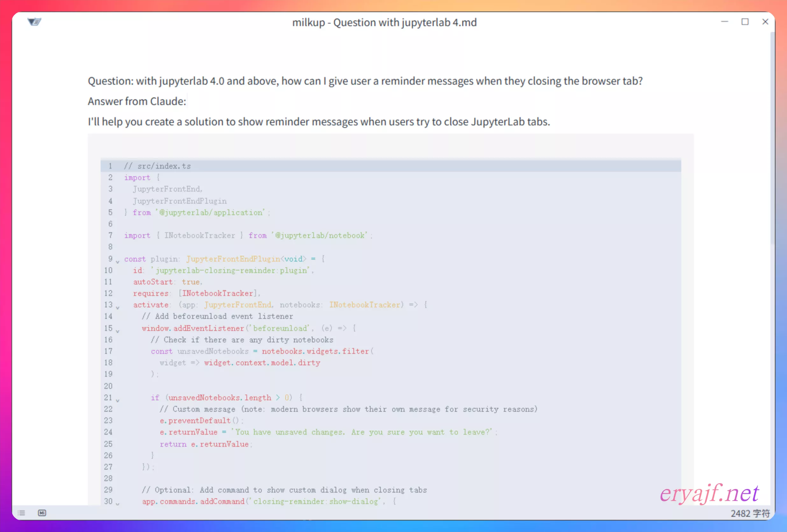Maximize the milkup window
787x532 pixels.
coord(745,22)
